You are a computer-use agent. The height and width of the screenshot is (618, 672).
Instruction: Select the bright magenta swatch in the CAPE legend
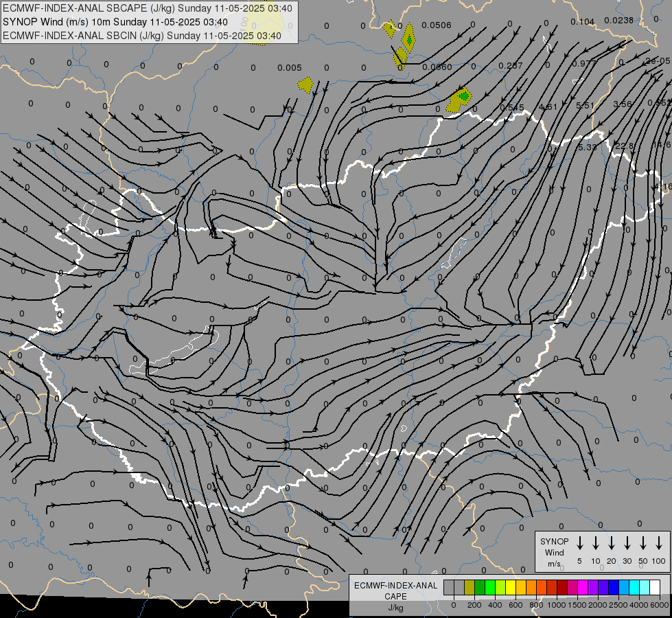pyautogui.click(x=583, y=588)
